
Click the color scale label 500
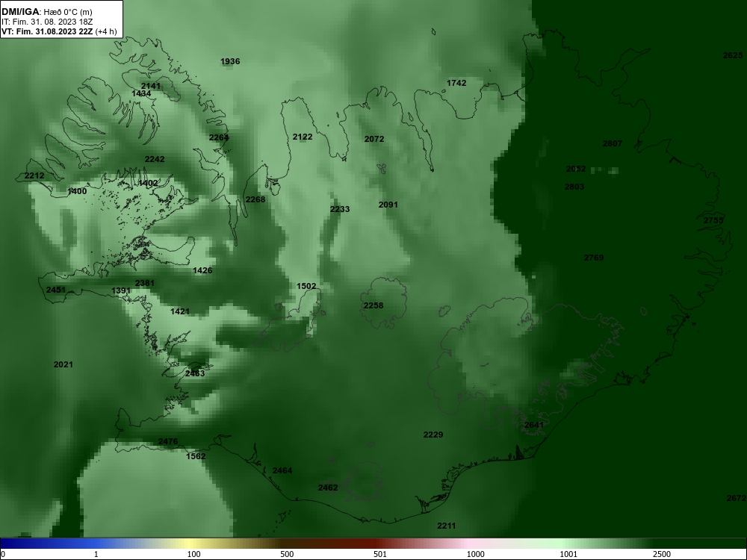287,554
